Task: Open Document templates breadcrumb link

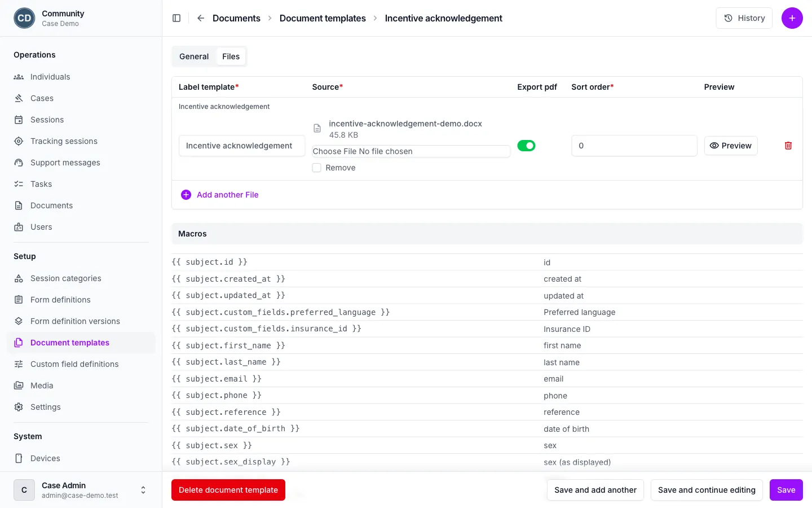Action: coord(323,18)
